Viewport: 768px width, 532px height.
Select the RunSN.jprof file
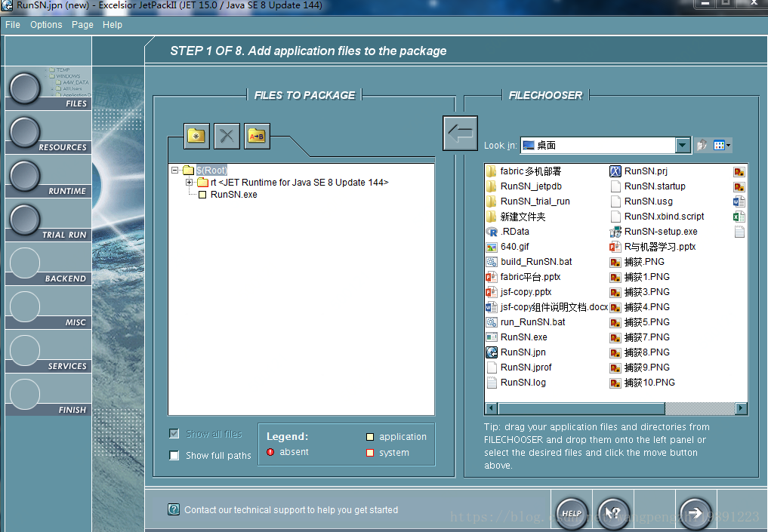(x=520, y=367)
